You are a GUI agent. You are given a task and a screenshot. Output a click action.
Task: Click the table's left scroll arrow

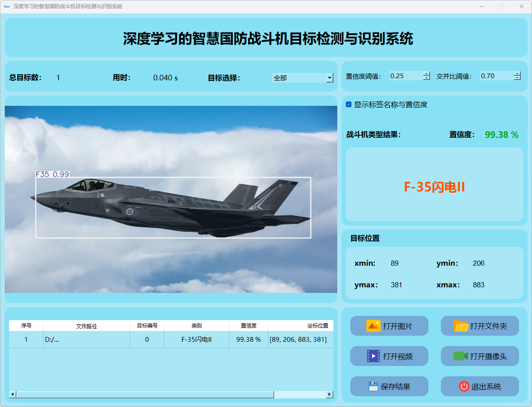13,394
